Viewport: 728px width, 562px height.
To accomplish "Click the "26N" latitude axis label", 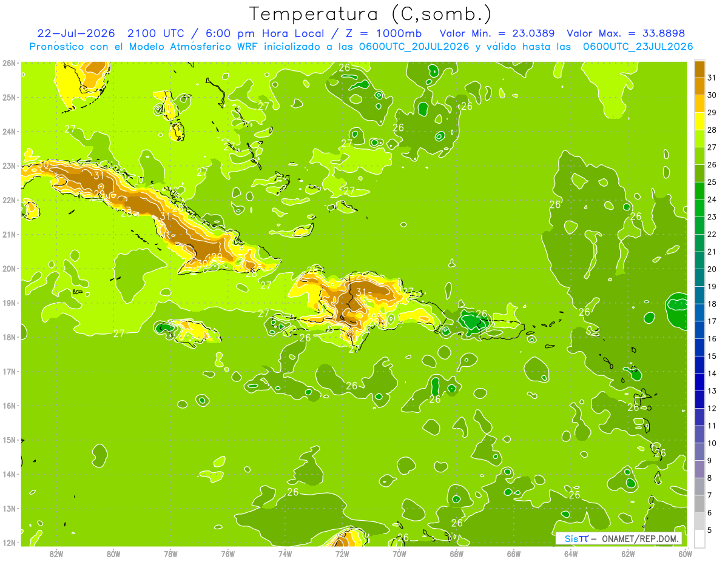I will click(x=8, y=63).
